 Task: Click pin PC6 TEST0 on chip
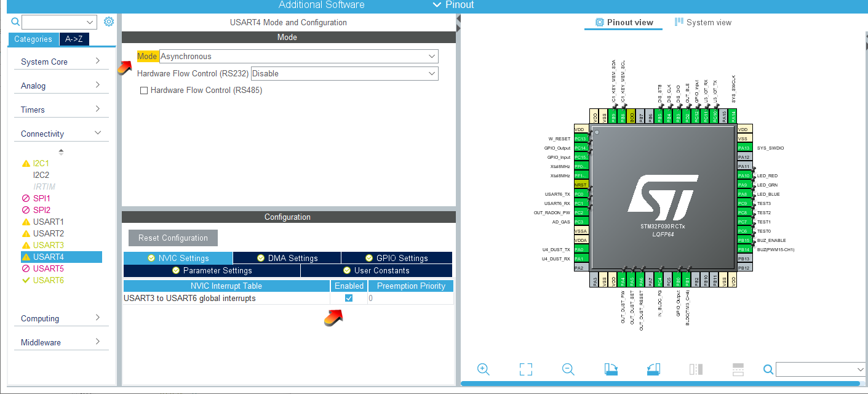pyautogui.click(x=744, y=231)
